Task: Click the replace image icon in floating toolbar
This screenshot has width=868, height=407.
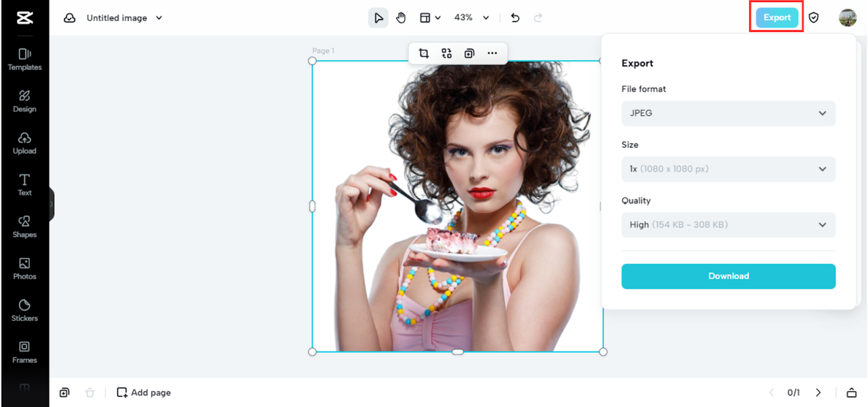Action: click(x=446, y=53)
